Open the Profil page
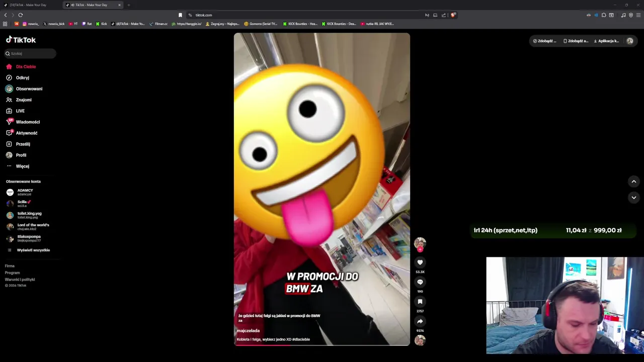This screenshot has height=362, width=644. [16, 155]
